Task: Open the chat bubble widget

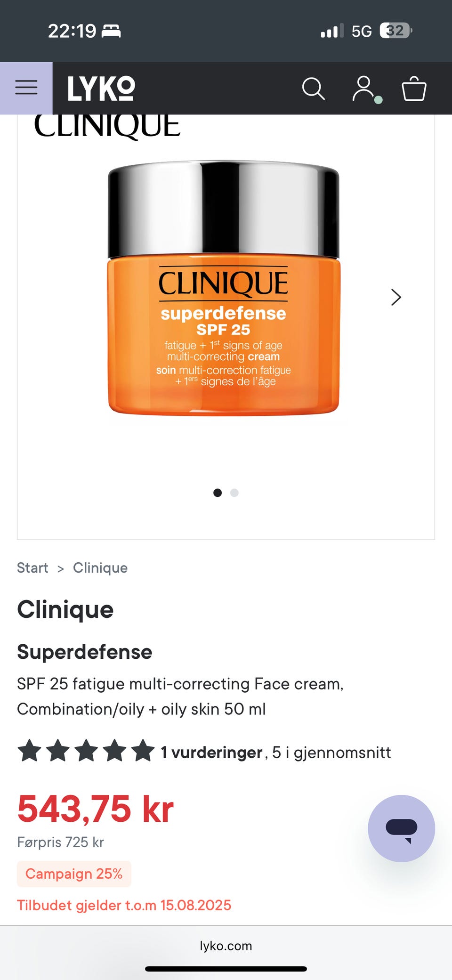Action: click(401, 828)
